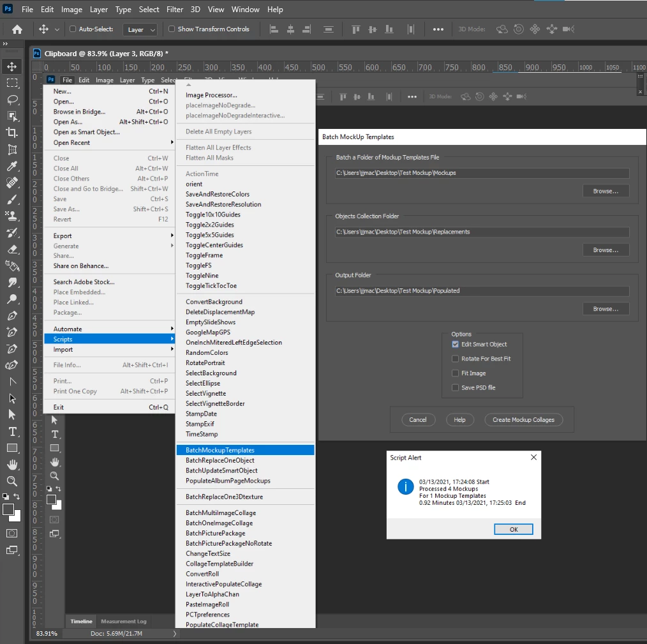The width and height of the screenshot is (647, 644).
Task: Click the zoom percentage field 83.91%
Action: [x=47, y=633]
